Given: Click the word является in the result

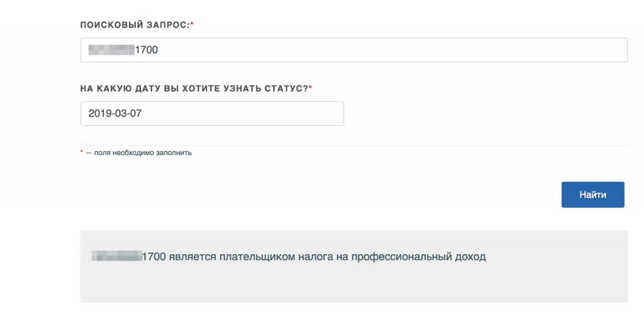Looking at the screenshot, I should point(191,257).
